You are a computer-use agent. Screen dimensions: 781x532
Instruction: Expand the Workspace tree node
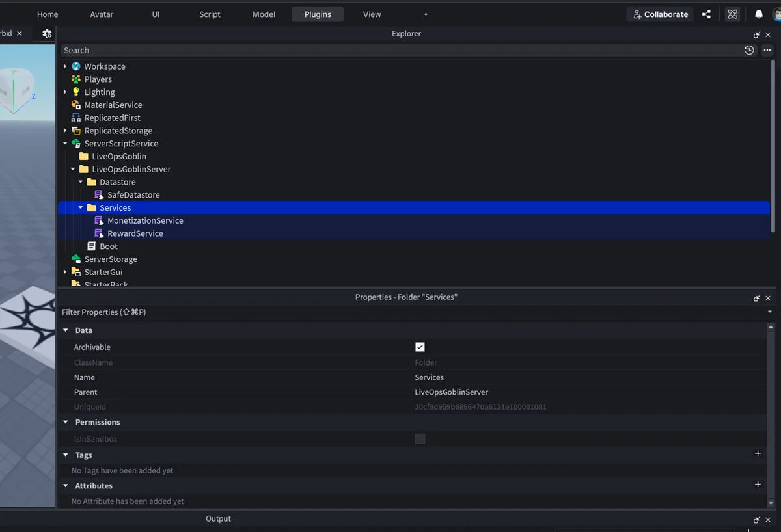(65, 66)
